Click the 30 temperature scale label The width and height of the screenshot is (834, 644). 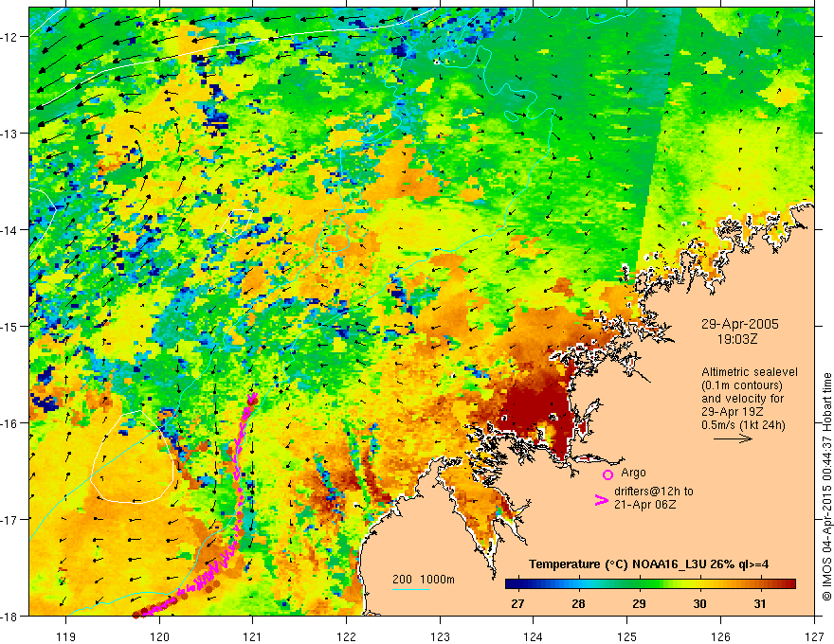(699, 603)
